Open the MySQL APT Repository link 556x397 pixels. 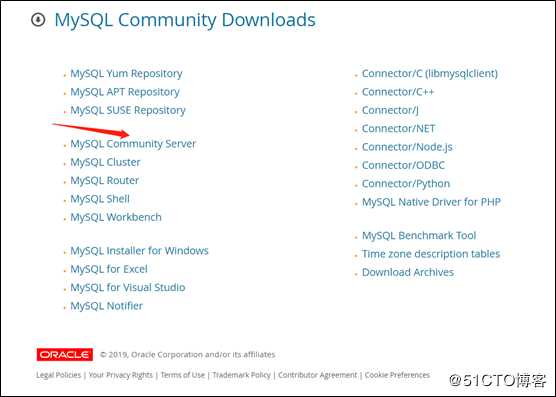coord(125,92)
